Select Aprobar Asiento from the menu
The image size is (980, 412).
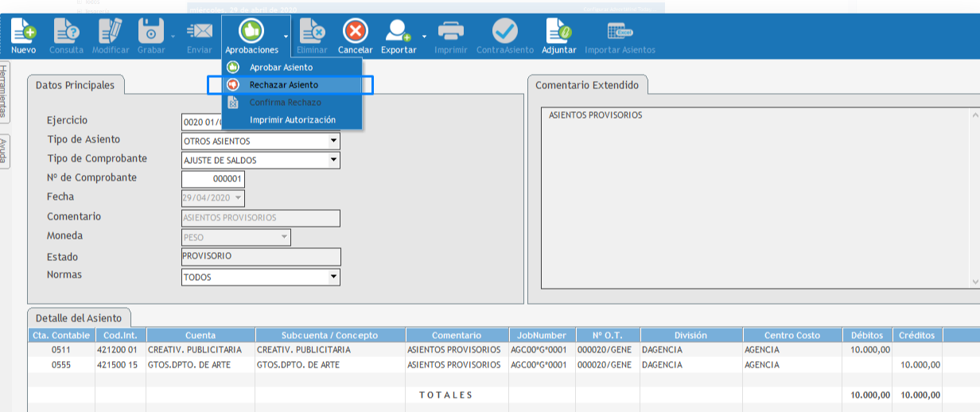pos(281,68)
